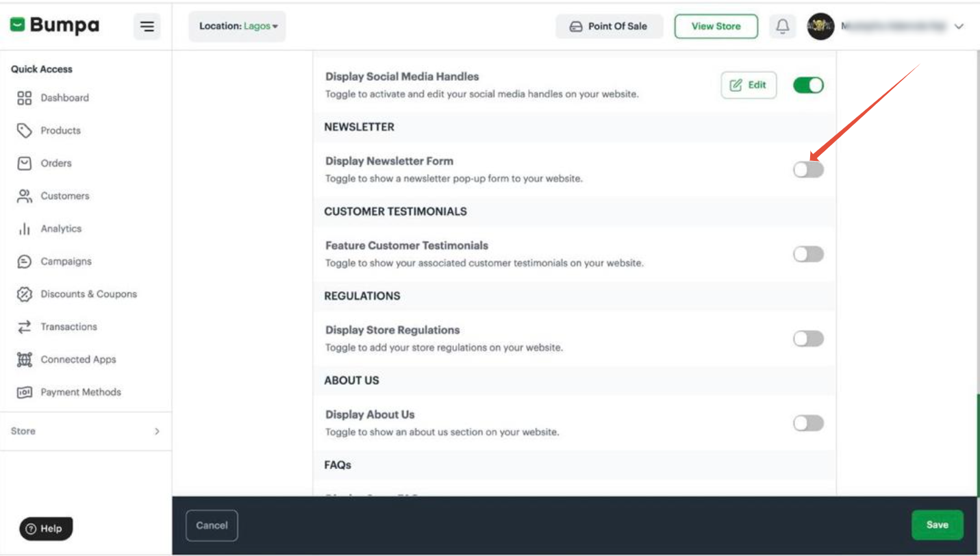Click the Bumpa logo
The width and height of the screenshot is (980, 556).
[x=55, y=25]
